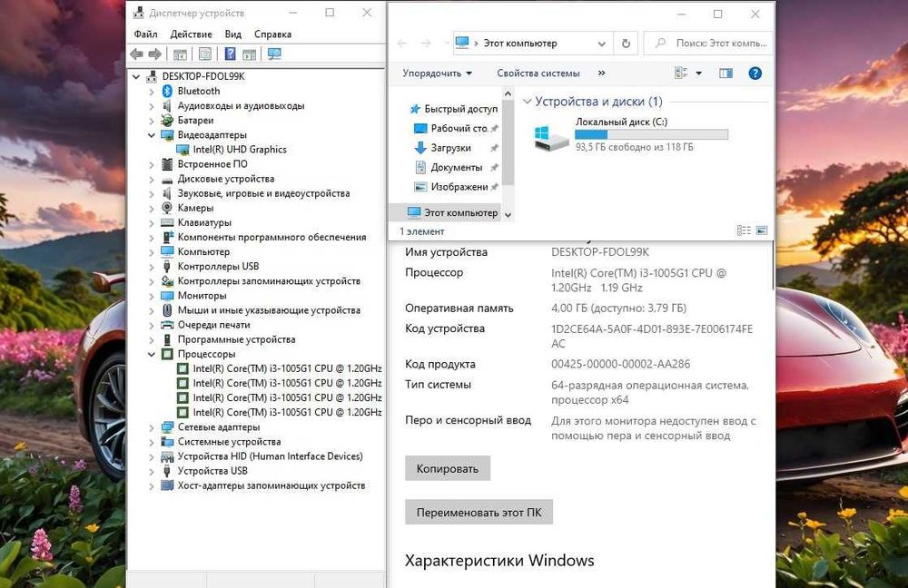The image size is (908, 588).
Task: Collapse the Устройства и диски group
Action: (x=527, y=102)
